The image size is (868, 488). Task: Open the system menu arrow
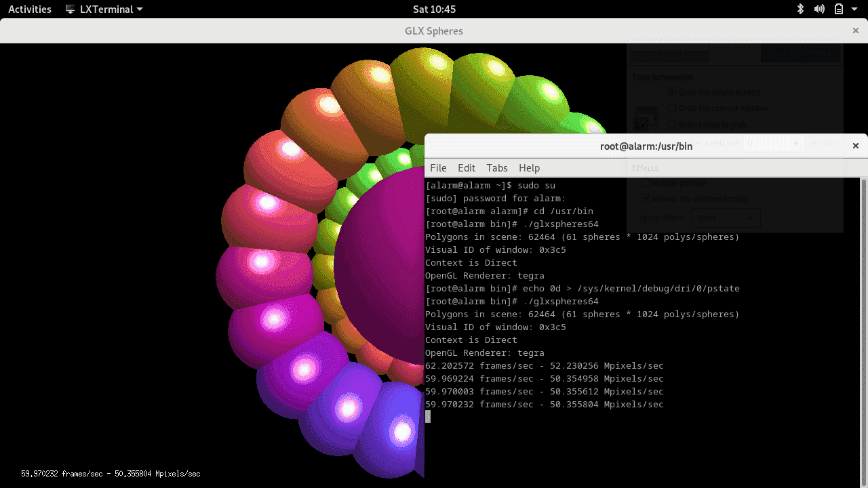point(855,9)
